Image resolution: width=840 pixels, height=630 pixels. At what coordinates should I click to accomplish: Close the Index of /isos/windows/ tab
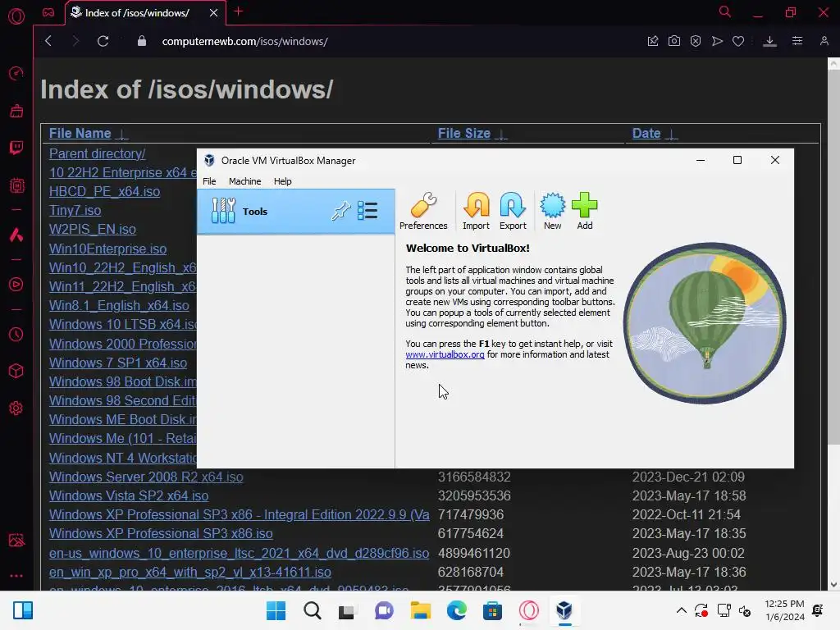pyautogui.click(x=214, y=12)
